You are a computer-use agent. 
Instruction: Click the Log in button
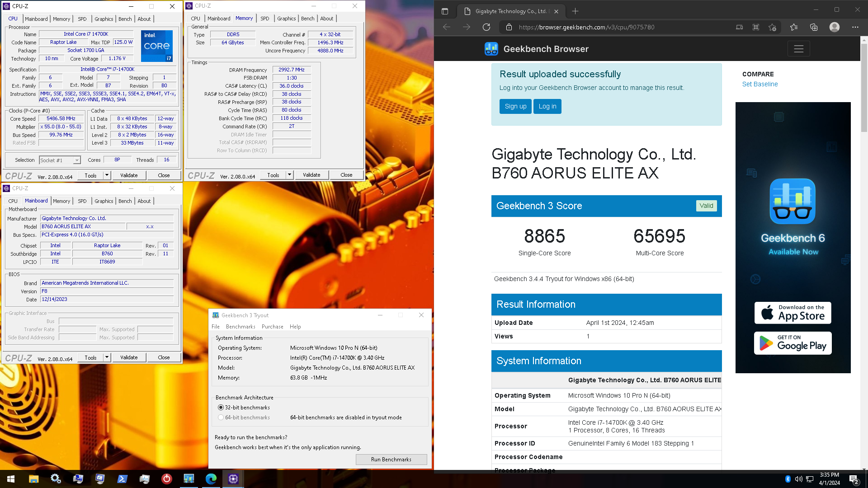pos(547,107)
